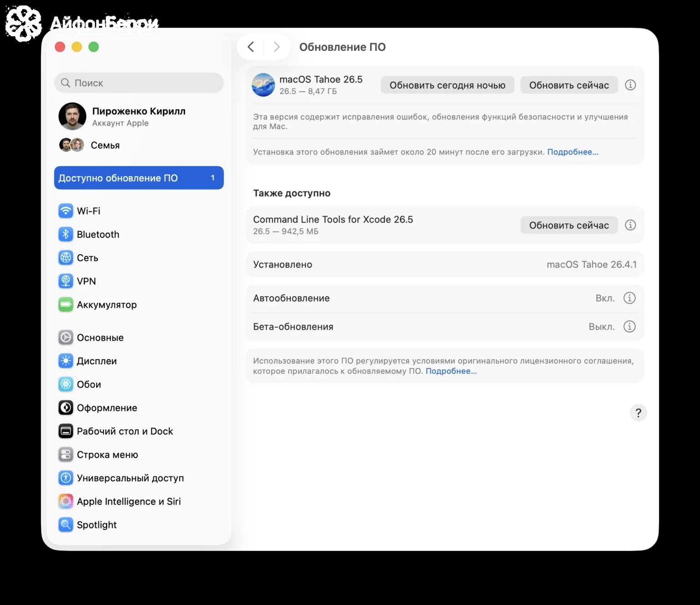
Task: Open the Рабочий стол и Dock icon
Action: (x=66, y=431)
